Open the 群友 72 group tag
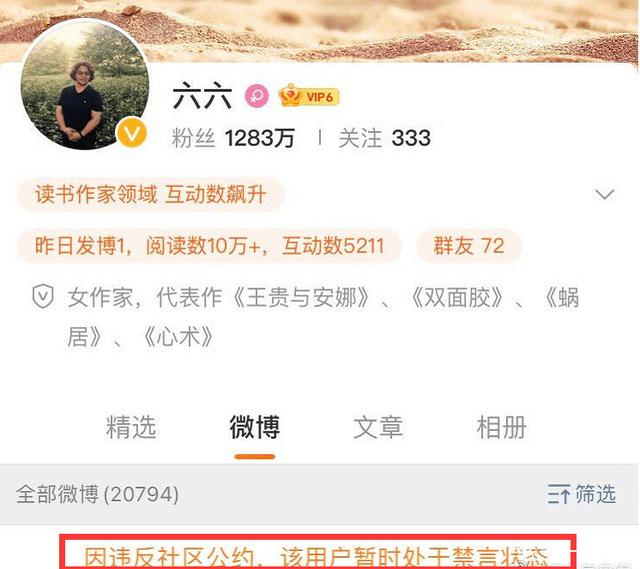This screenshot has width=640, height=569. click(469, 246)
